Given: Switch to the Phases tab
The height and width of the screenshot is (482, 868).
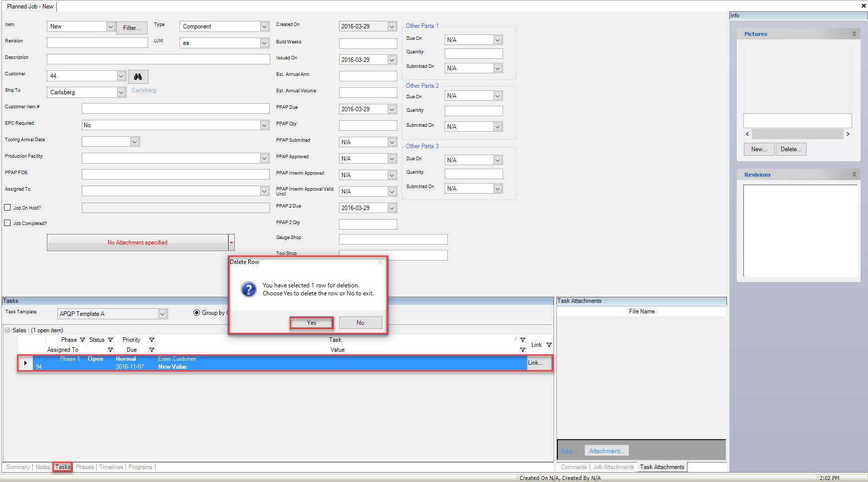Looking at the screenshot, I should (x=85, y=467).
